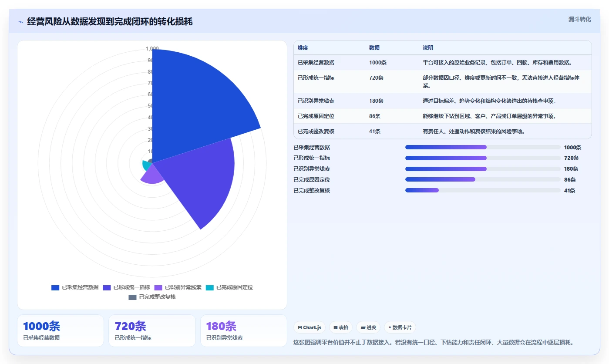609x364 pixels.
Task: Click description starting 平台可接入的原始业务记录
Action: click(x=498, y=63)
